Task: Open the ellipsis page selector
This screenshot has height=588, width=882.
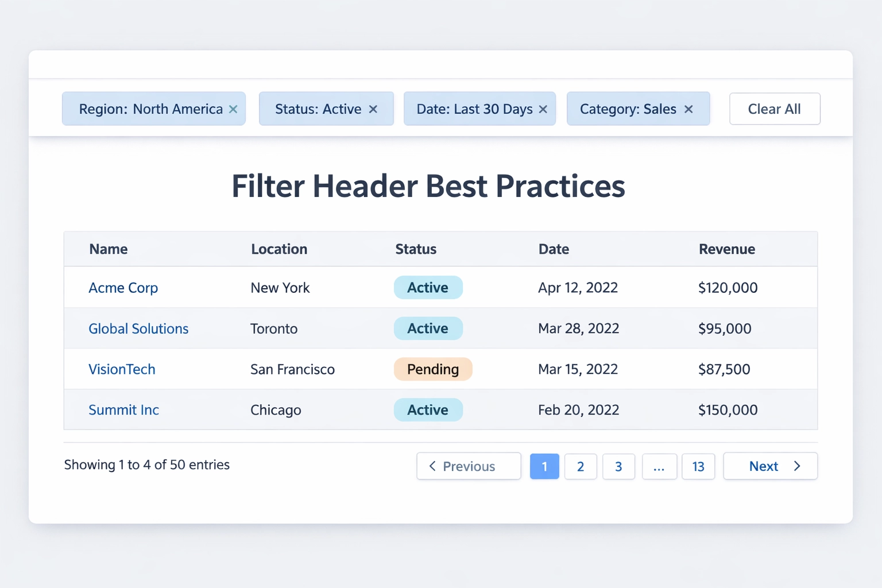Action: point(659,466)
